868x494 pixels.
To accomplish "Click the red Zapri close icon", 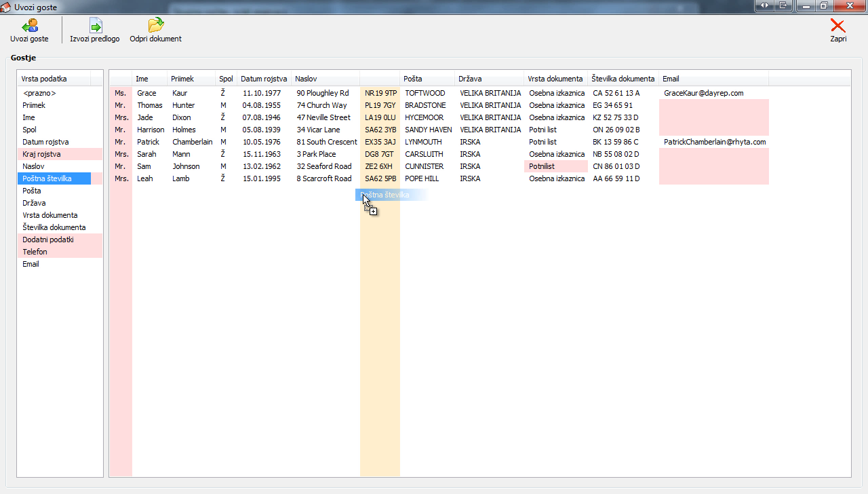I will [838, 26].
